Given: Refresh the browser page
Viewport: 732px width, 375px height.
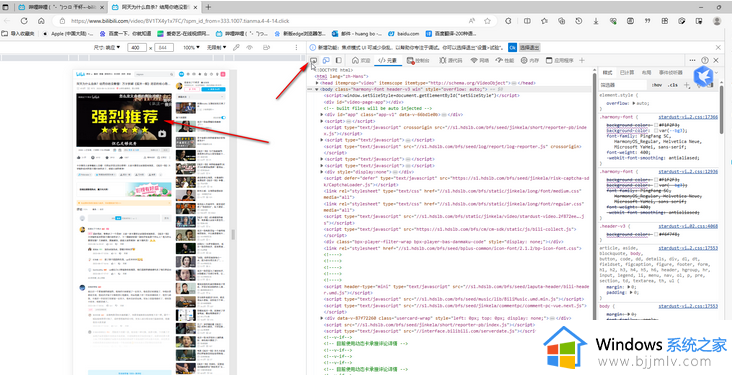Looking at the screenshot, I should pos(24,21).
